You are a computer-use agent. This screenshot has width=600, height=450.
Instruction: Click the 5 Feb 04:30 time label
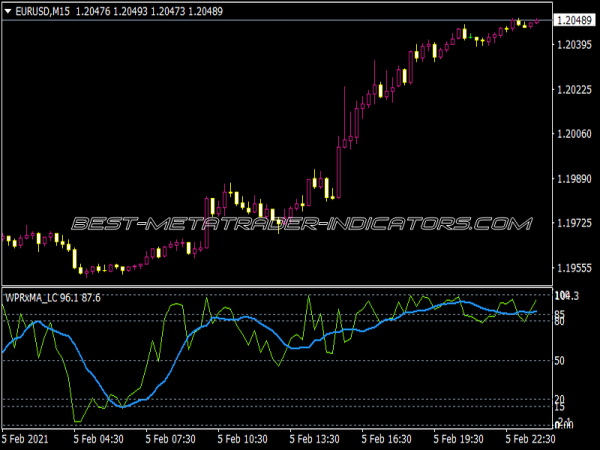click(97, 438)
